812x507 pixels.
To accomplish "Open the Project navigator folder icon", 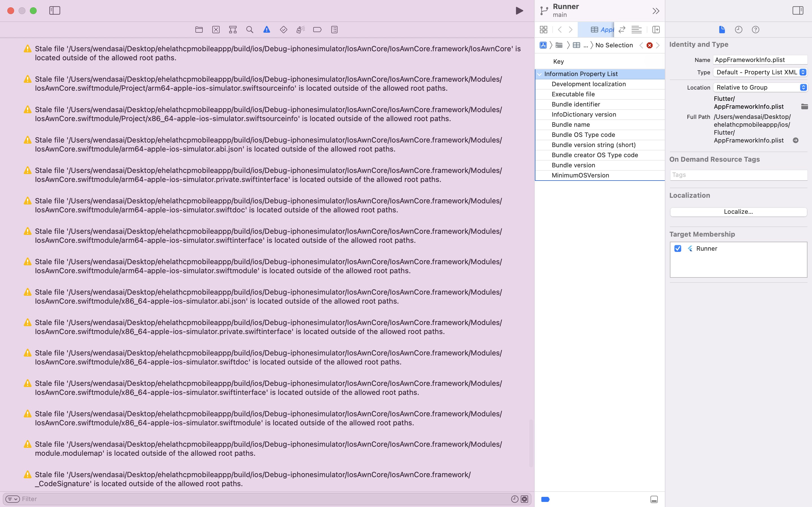I will [x=199, y=30].
